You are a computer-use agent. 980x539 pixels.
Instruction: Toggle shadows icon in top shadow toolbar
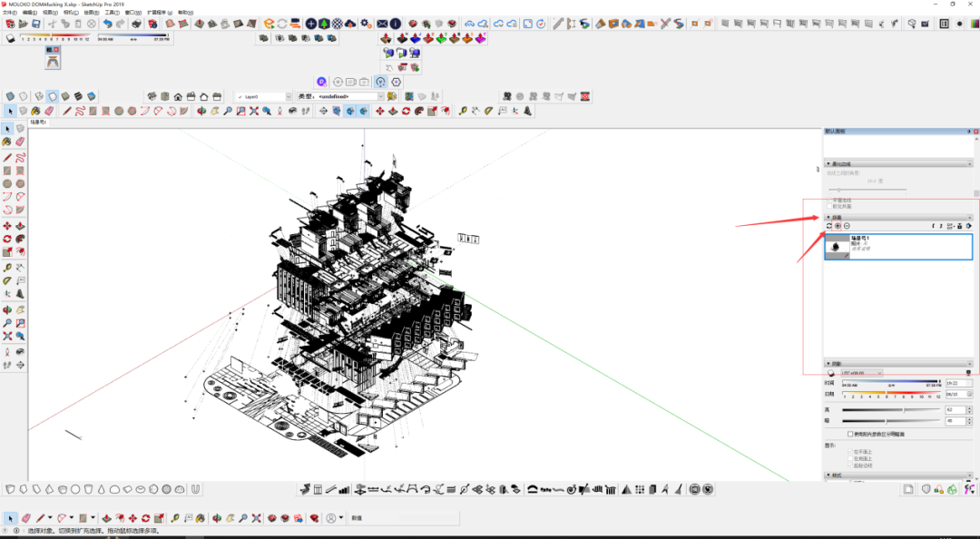(11, 39)
